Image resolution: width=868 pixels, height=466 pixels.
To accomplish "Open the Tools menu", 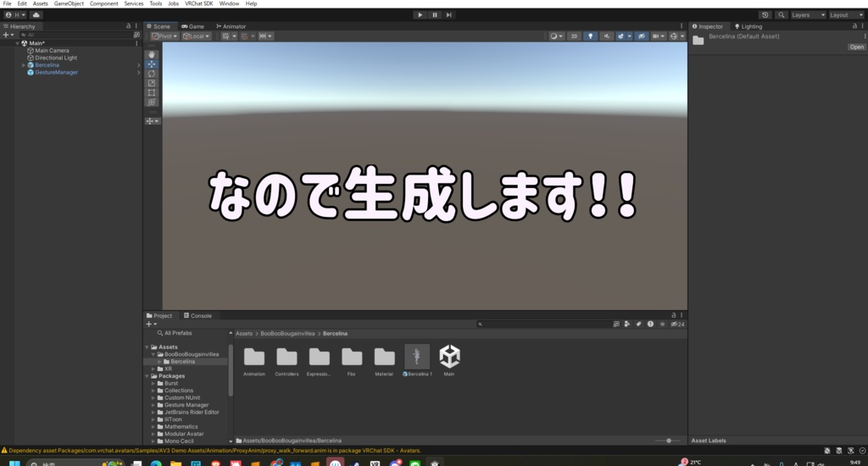I will click(x=156, y=3).
